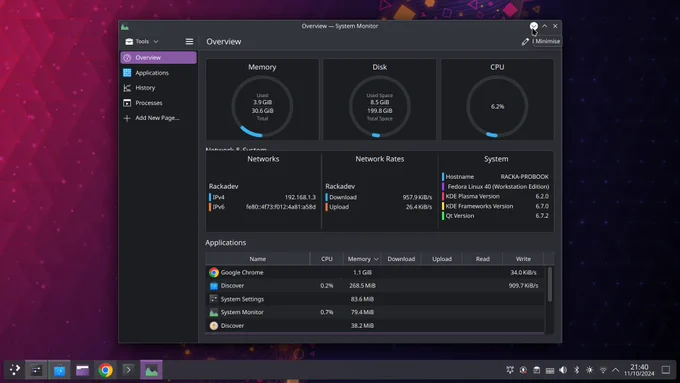Viewport: 680px width, 383px height.
Task: Open the Processes page in the sidebar
Action: pos(158,103)
